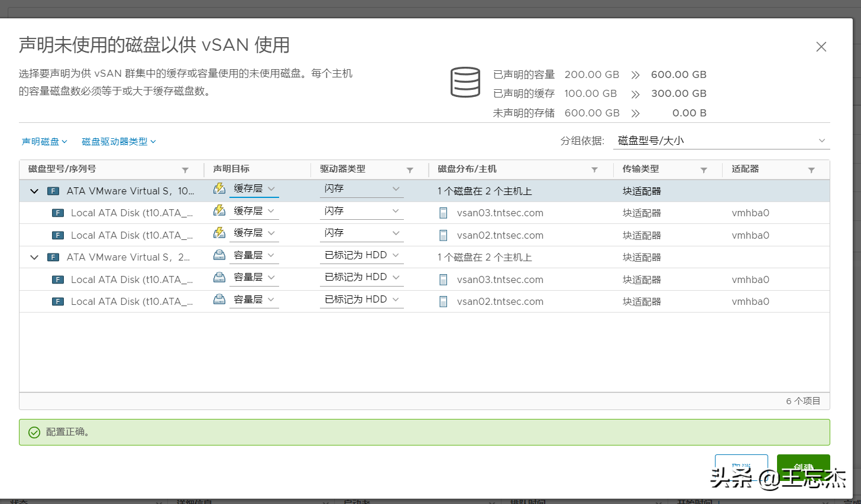This screenshot has width=861, height=504.
Task: Open 缓存层 dropdown for first vsan02 disk
Action: pos(254,233)
